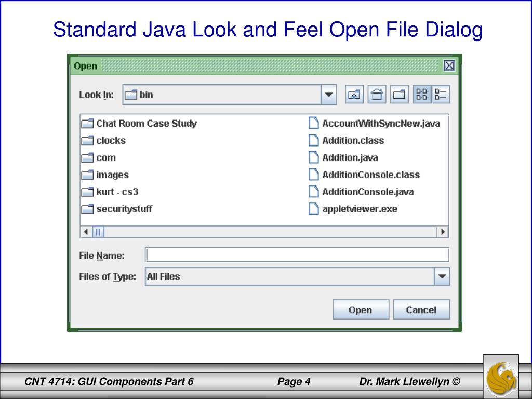Select the images folder icon
532x399 pixels.
click(87, 175)
